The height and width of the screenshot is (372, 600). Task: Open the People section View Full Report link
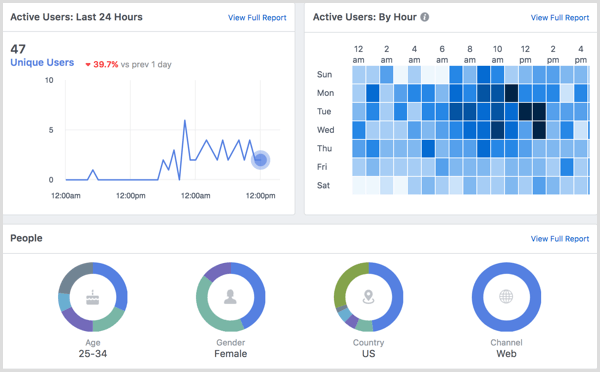[560, 239]
